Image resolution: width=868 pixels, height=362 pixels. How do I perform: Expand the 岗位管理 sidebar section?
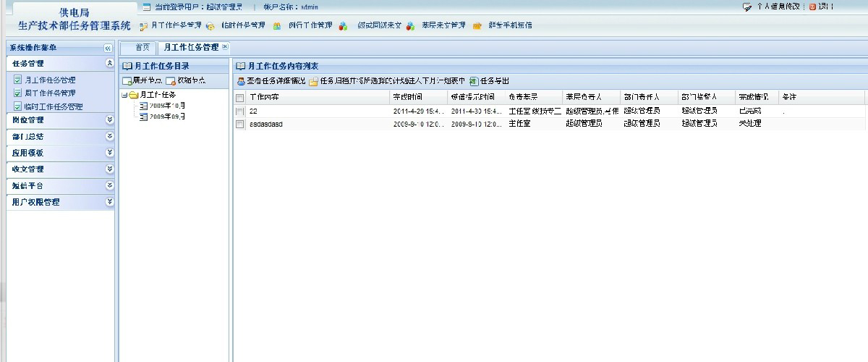pos(109,119)
